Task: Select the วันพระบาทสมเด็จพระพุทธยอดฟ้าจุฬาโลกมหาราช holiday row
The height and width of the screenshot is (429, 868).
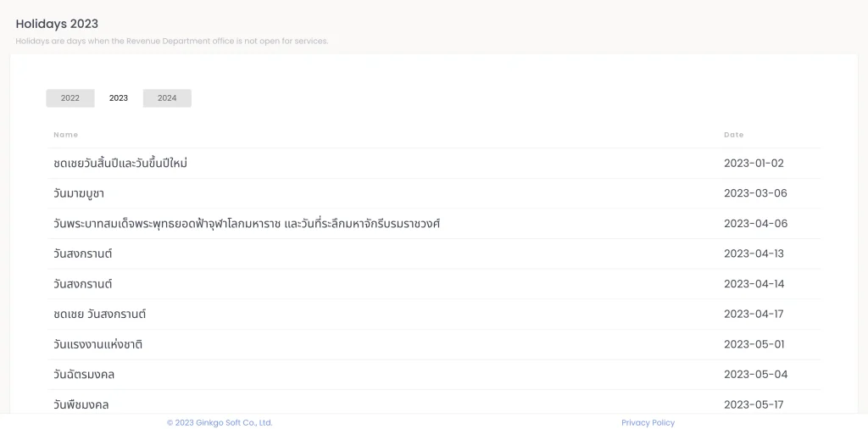Action: pos(247,224)
